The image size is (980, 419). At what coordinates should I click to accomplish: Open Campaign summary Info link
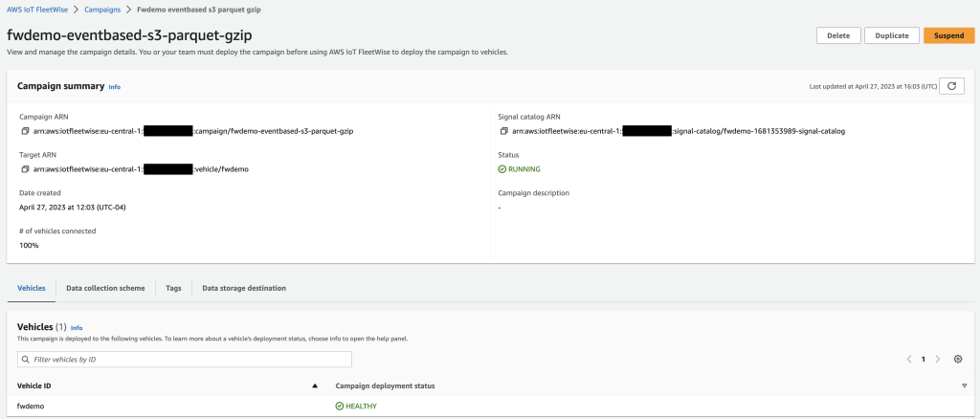(x=115, y=86)
